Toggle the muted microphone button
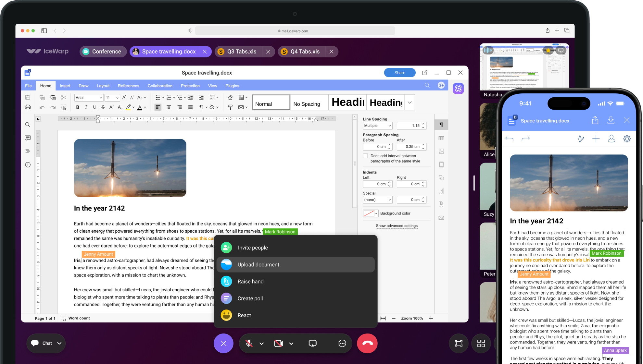This screenshot has width=643, height=364. click(249, 343)
